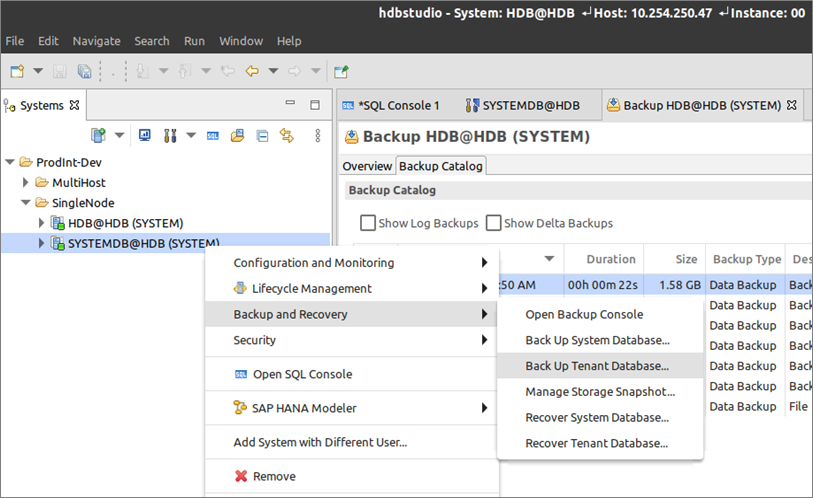The width and height of the screenshot is (813, 498).
Task: Open Configuration and Monitoring submenu
Action: pos(352,263)
